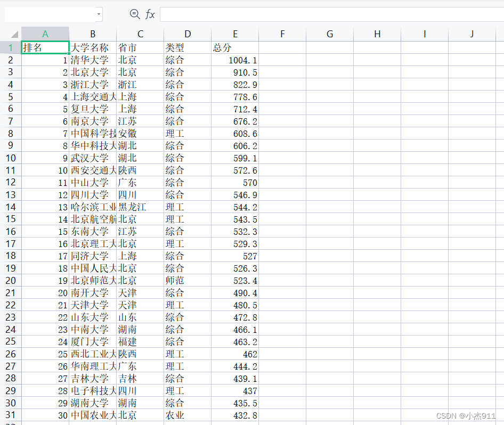Select the cell '南京大学'
The height and width of the screenshot is (425, 504).
point(93,121)
